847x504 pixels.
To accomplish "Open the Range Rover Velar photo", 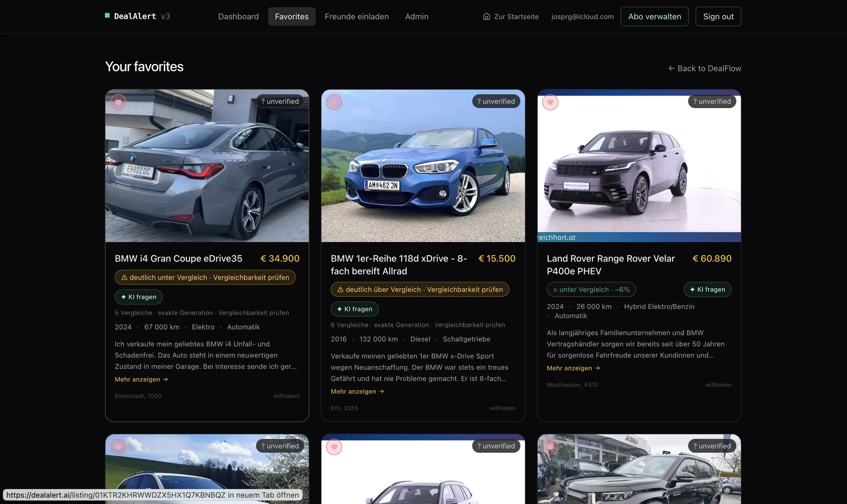I will point(639,166).
